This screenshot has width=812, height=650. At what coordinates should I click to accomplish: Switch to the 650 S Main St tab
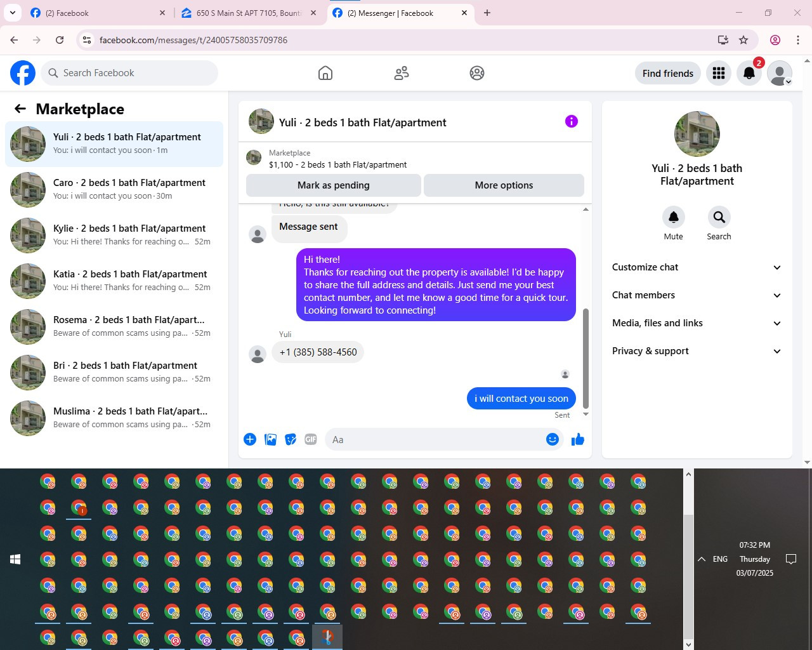point(248,13)
